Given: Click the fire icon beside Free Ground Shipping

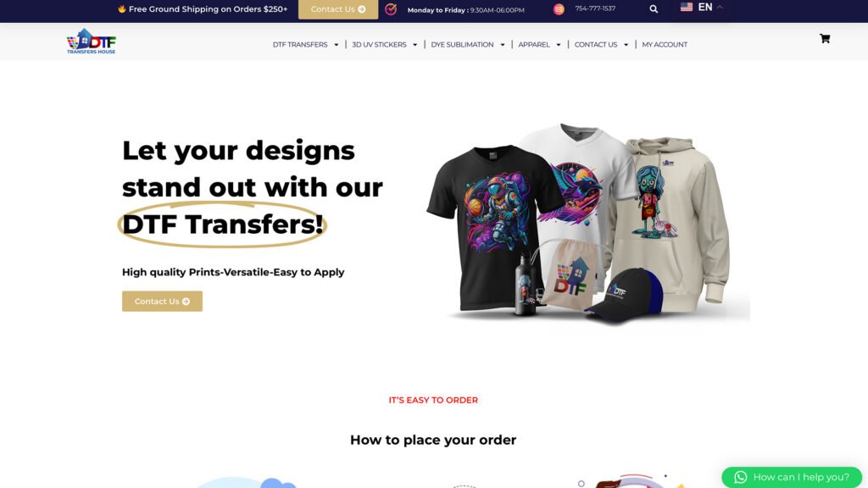Looking at the screenshot, I should (122, 8).
